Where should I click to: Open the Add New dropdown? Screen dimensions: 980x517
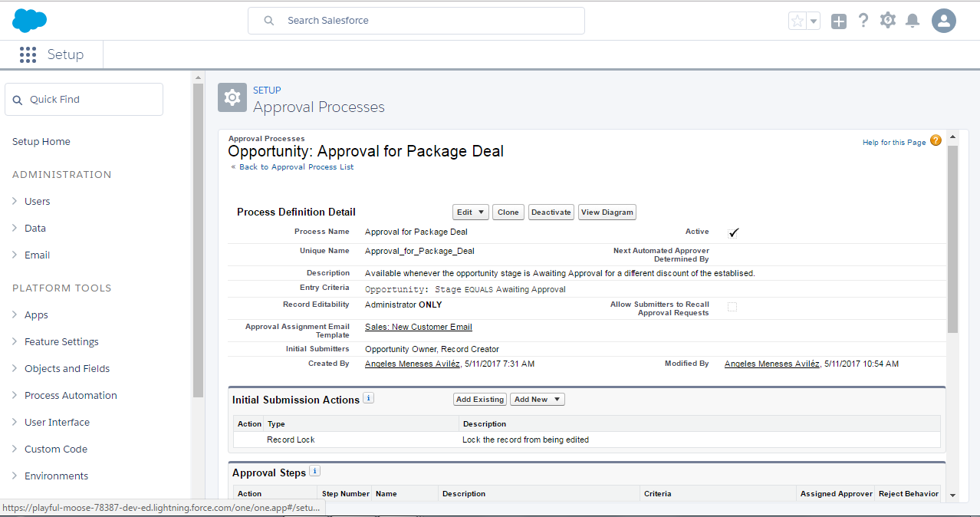[x=538, y=400]
